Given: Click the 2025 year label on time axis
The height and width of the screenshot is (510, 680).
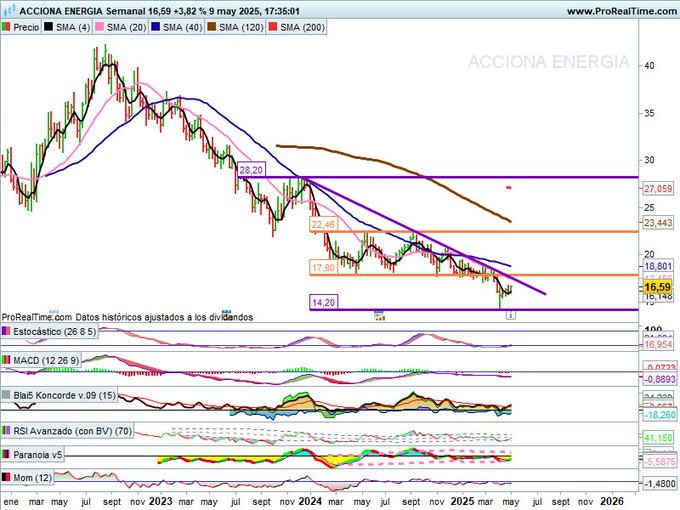Looking at the screenshot, I should (x=462, y=501).
